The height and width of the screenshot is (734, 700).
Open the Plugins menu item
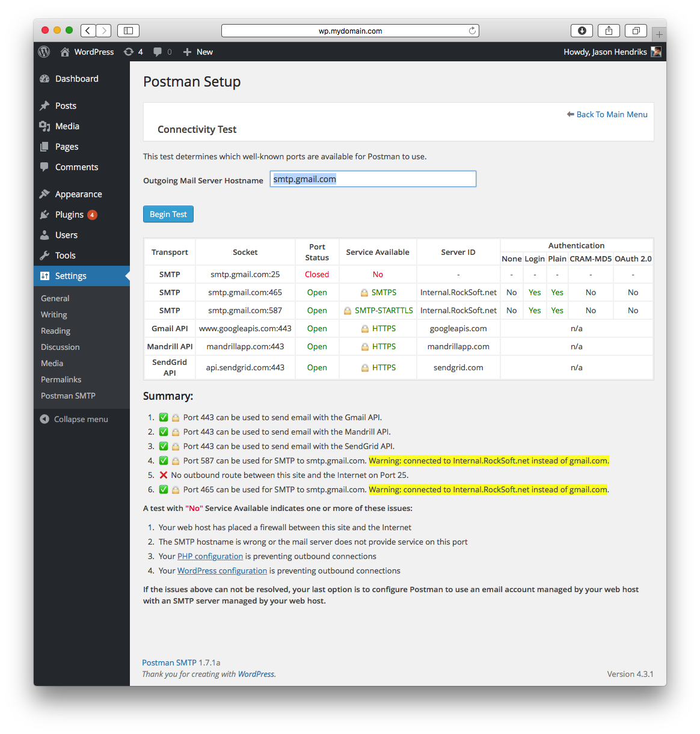69,215
